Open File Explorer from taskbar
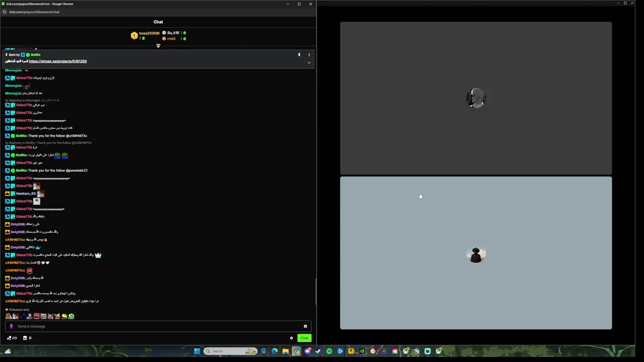The image size is (644, 362). 285,351
